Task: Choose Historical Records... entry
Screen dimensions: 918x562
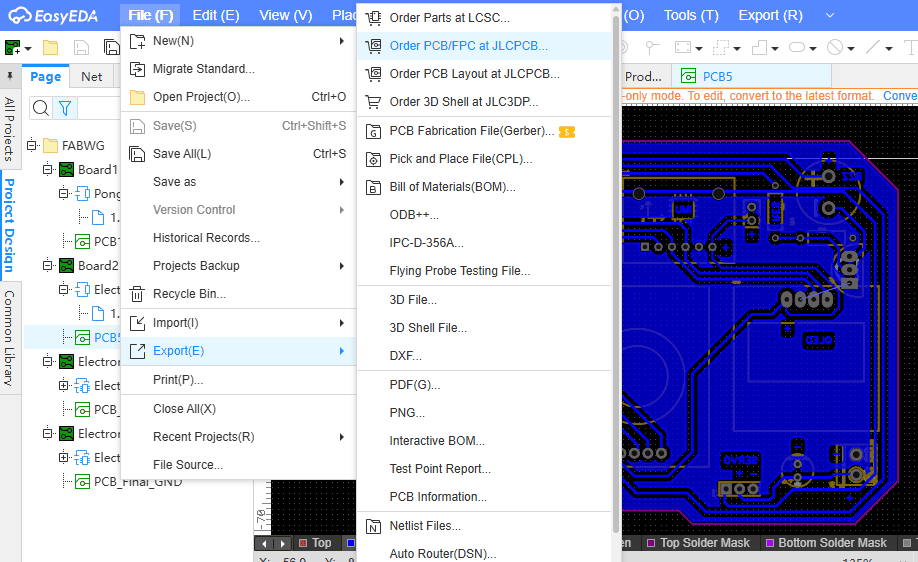Action: point(238,238)
